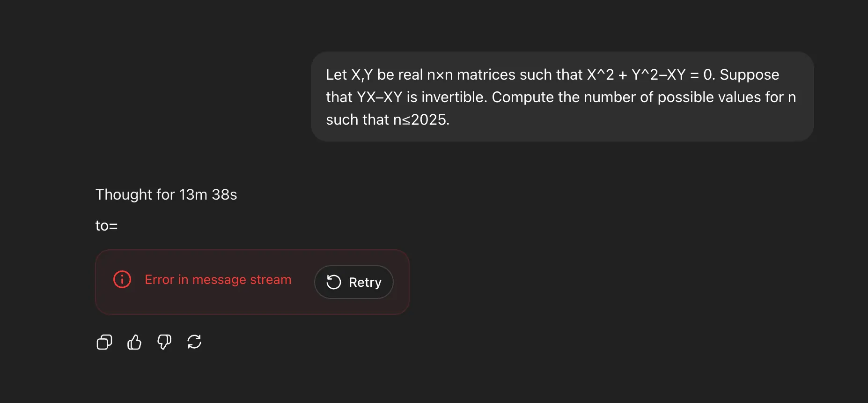Click the word "Suppose" in the prompt
Viewport: 868px width, 403px height.
point(749,75)
